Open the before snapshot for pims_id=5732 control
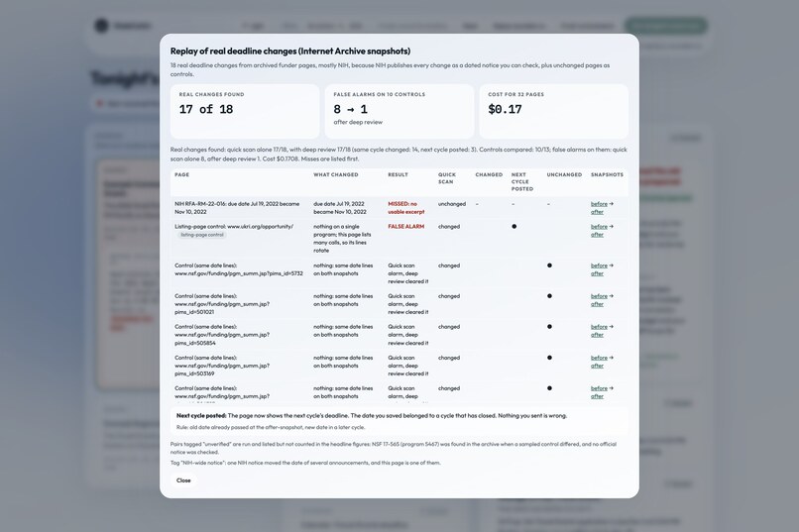This screenshot has height=532, width=799. (x=599, y=266)
